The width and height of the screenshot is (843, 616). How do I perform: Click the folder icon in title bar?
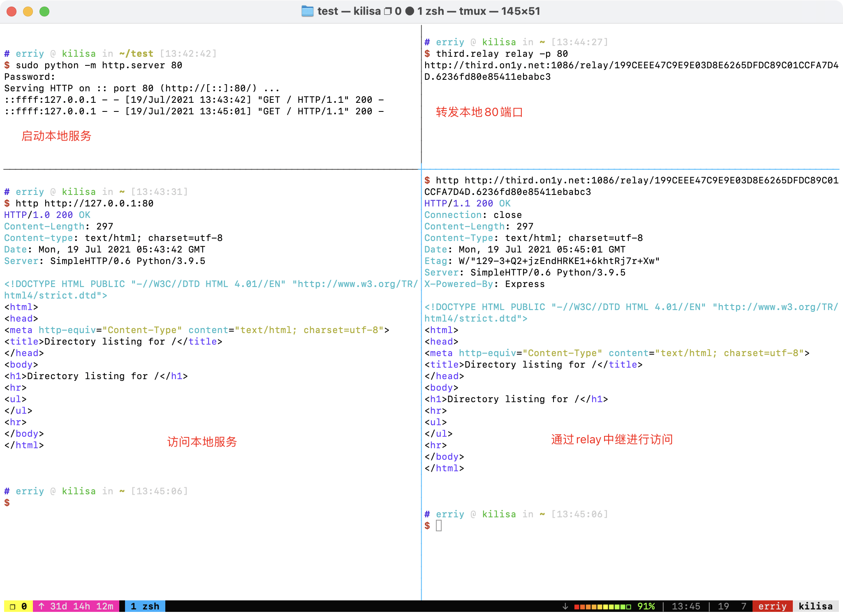click(x=307, y=11)
